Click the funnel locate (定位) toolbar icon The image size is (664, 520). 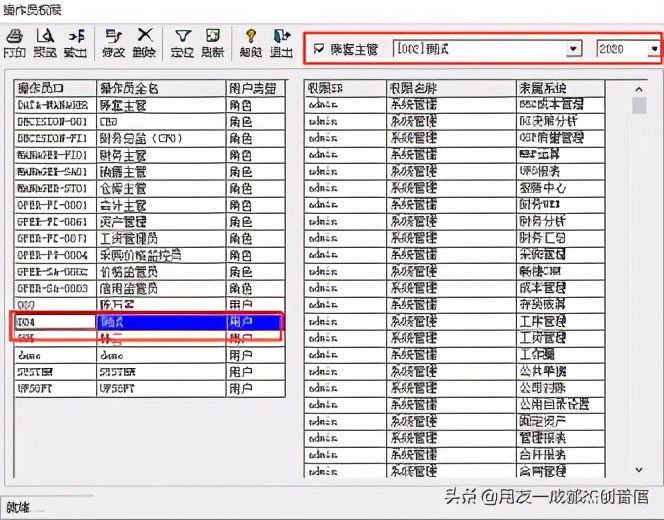183,43
